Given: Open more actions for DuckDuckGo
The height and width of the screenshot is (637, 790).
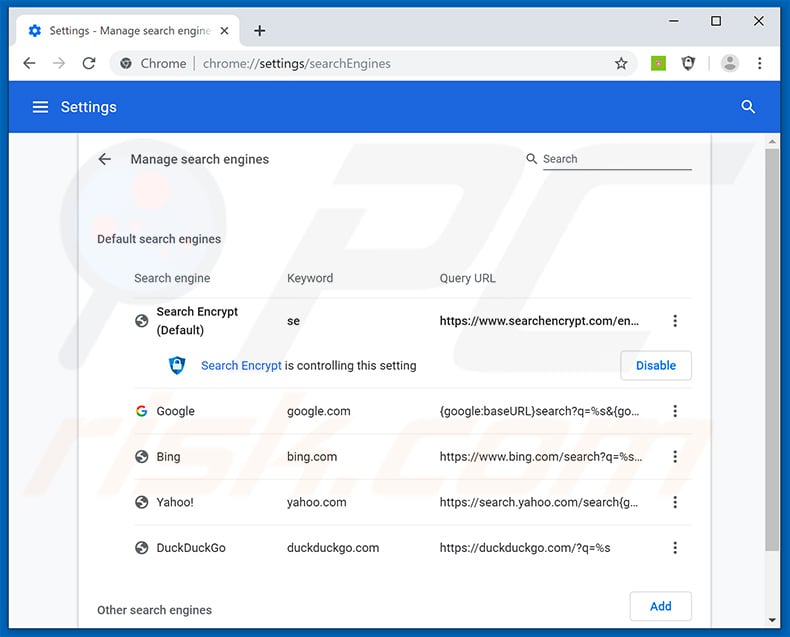Looking at the screenshot, I should (x=675, y=548).
